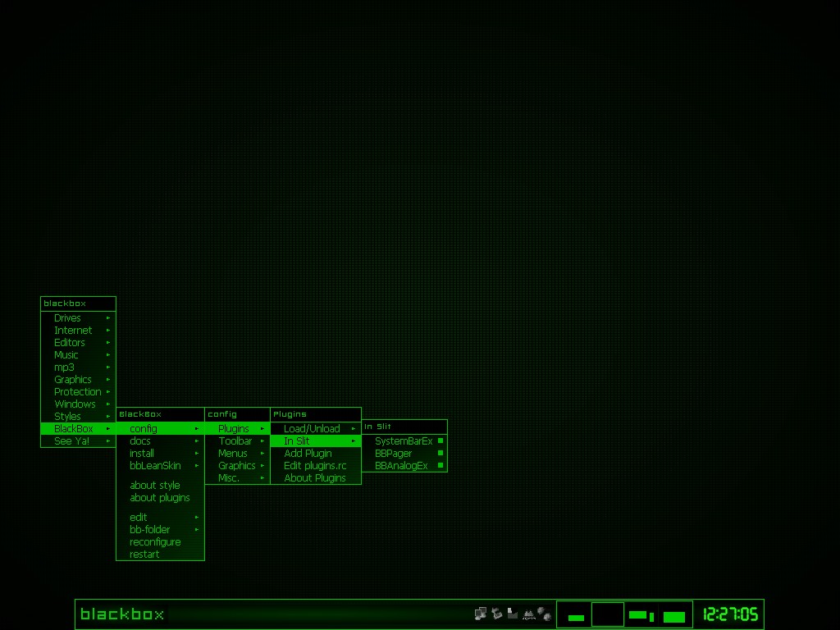Expand the Protection submenu arrow

click(x=108, y=392)
